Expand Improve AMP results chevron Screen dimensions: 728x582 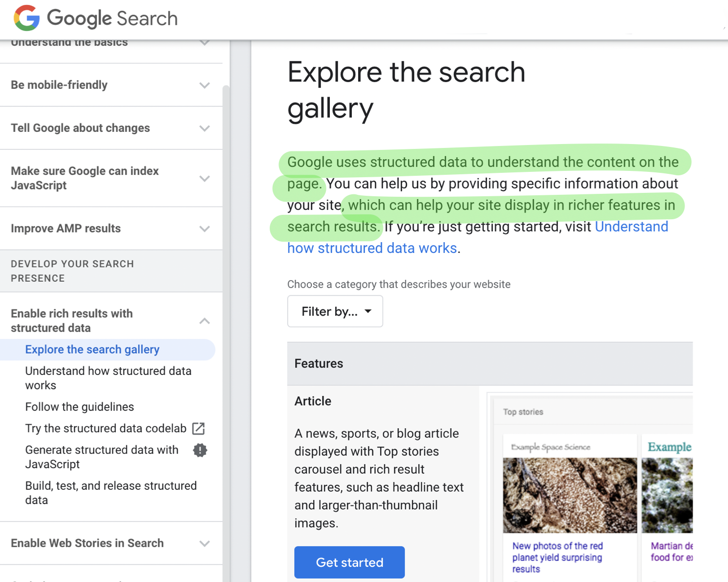pyautogui.click(x=205, y=229)
